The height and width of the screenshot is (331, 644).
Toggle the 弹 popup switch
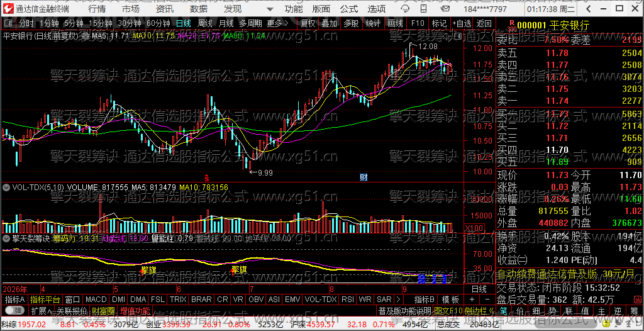click(x=14, y=310)
